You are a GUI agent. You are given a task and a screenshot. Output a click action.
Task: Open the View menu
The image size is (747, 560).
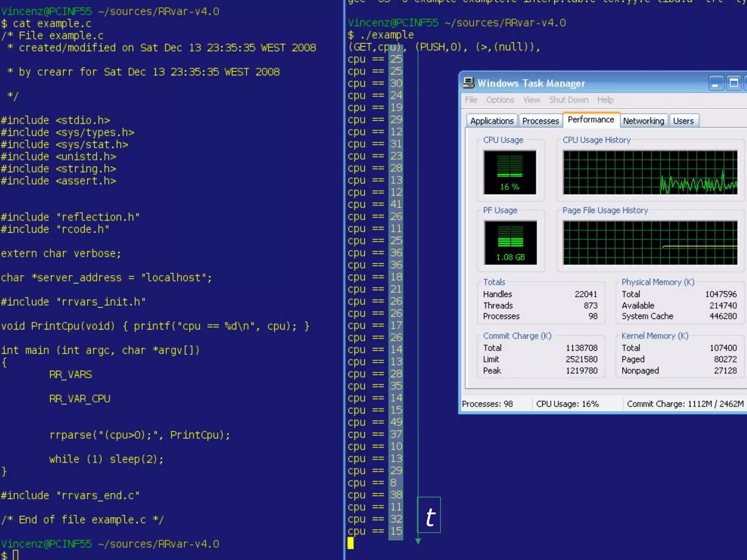[x=531, y=100]
